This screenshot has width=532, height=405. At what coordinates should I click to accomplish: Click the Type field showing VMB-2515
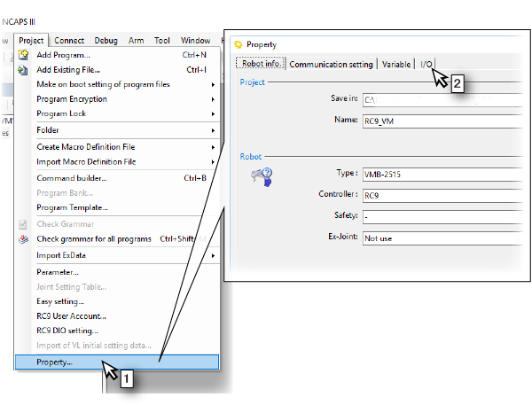coord(441,174)
